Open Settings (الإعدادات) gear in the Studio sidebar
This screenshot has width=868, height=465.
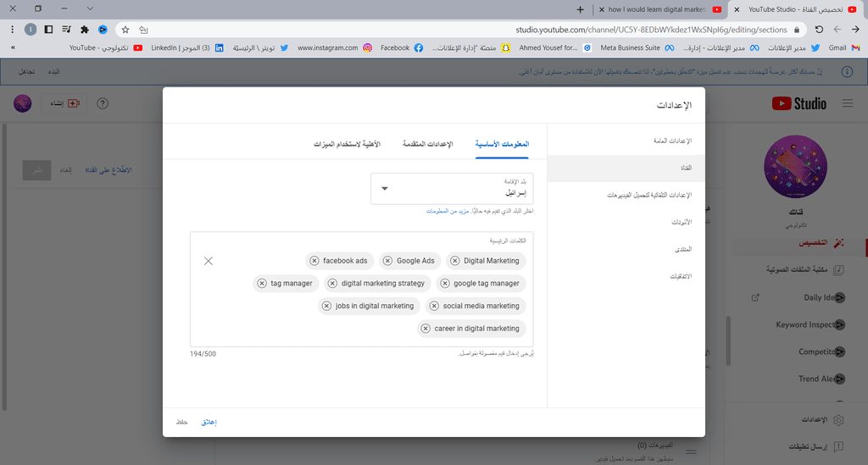[822, 419]
